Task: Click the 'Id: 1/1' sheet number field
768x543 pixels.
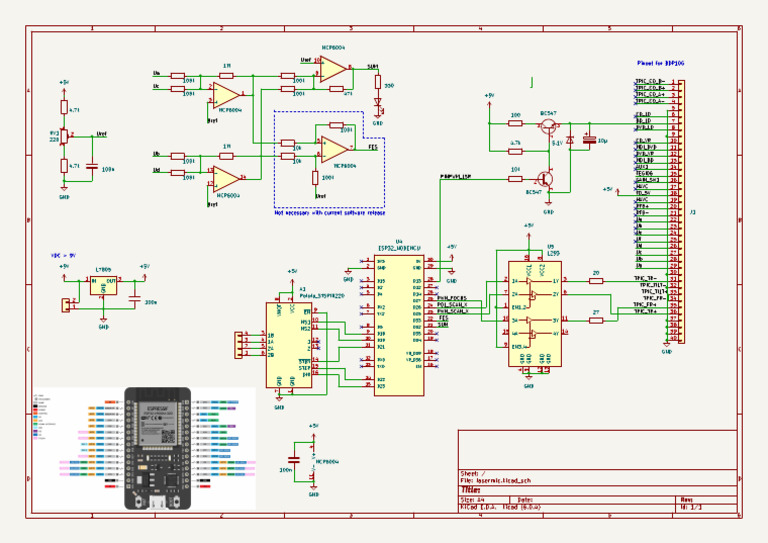Action: (x=691, y=507)
